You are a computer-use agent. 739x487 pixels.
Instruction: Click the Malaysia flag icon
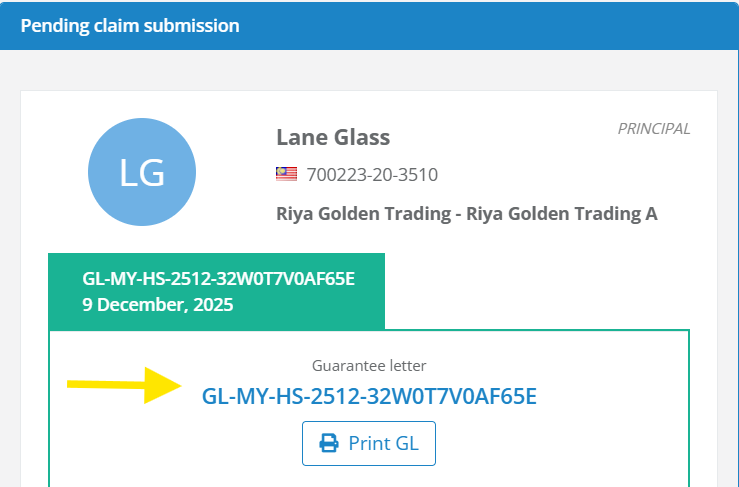(286, 174)
